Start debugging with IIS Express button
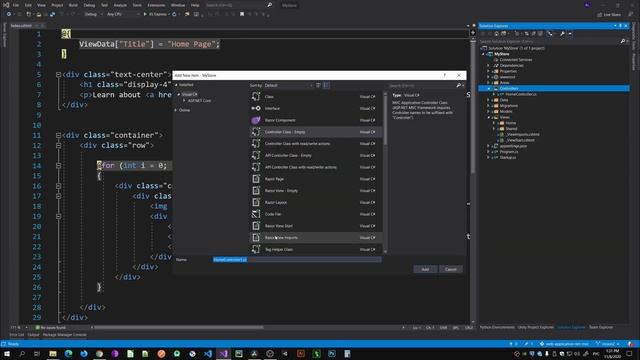The width and height of the screenshot is (640, 360). [155, 14]
